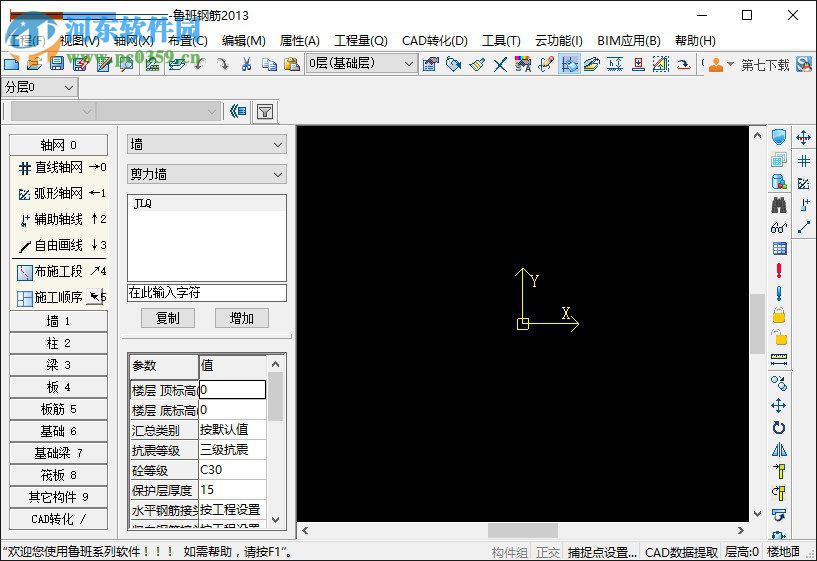Click the 增加 button
The width and height of the screenshot is (817, 561).
coord(242,318)
